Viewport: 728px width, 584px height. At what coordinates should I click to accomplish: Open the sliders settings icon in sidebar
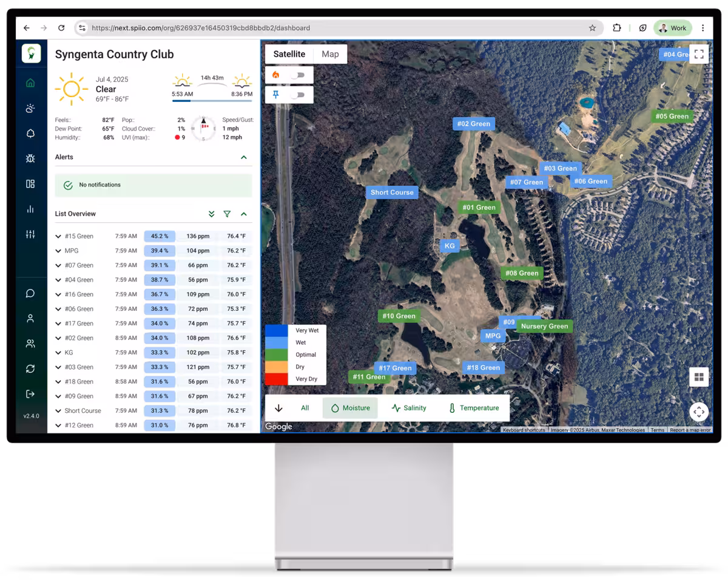30,234
